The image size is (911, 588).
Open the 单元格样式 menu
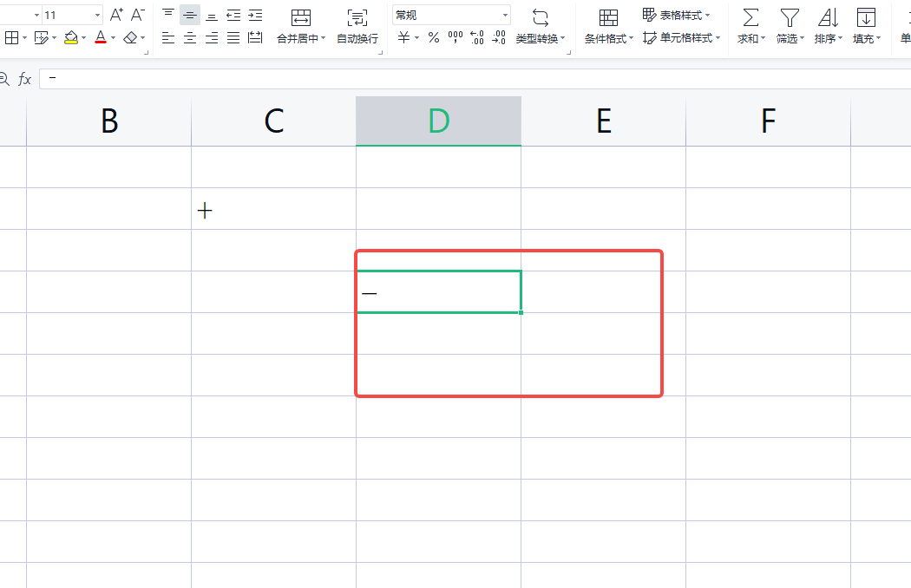point(682,37)
